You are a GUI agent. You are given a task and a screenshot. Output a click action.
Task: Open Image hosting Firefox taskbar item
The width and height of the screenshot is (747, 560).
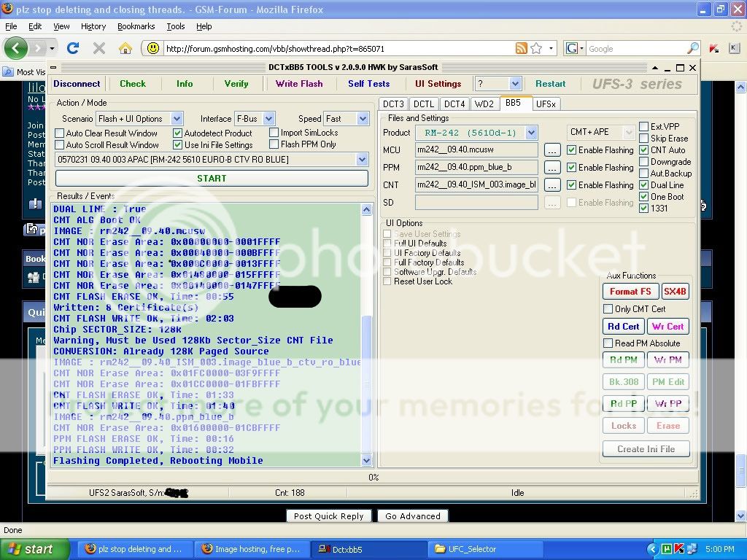pos(252,549)
